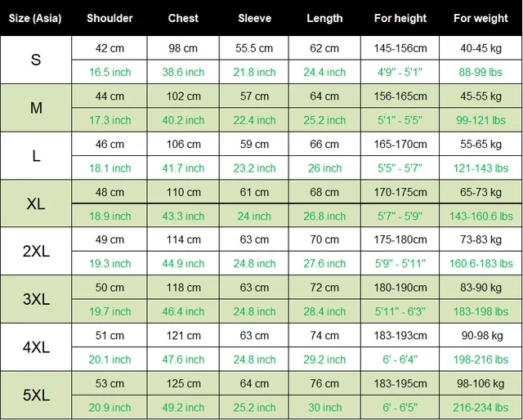Click the '125 cm' chest cell

(x=183, y=383)
